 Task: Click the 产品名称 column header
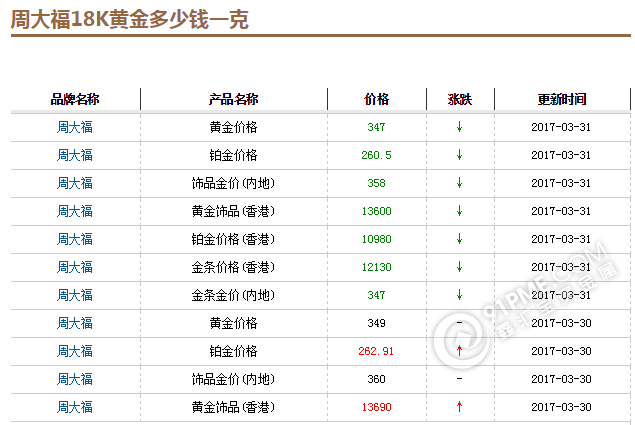[234, 99]
